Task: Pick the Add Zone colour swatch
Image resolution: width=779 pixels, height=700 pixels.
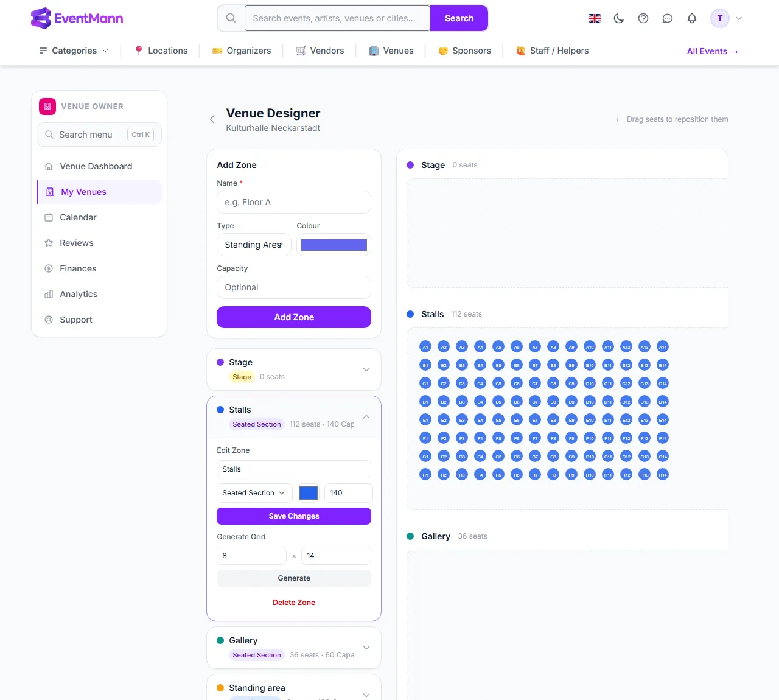Action: tap(334, 245)
